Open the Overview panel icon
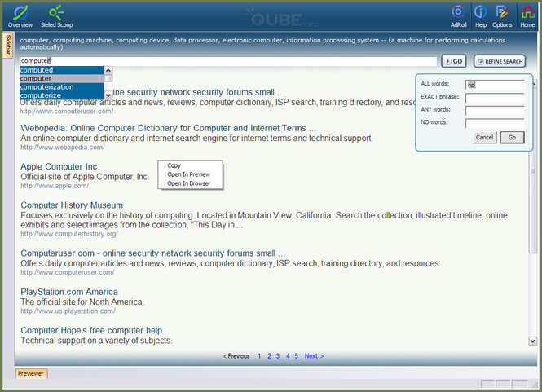 pos(20,12)
